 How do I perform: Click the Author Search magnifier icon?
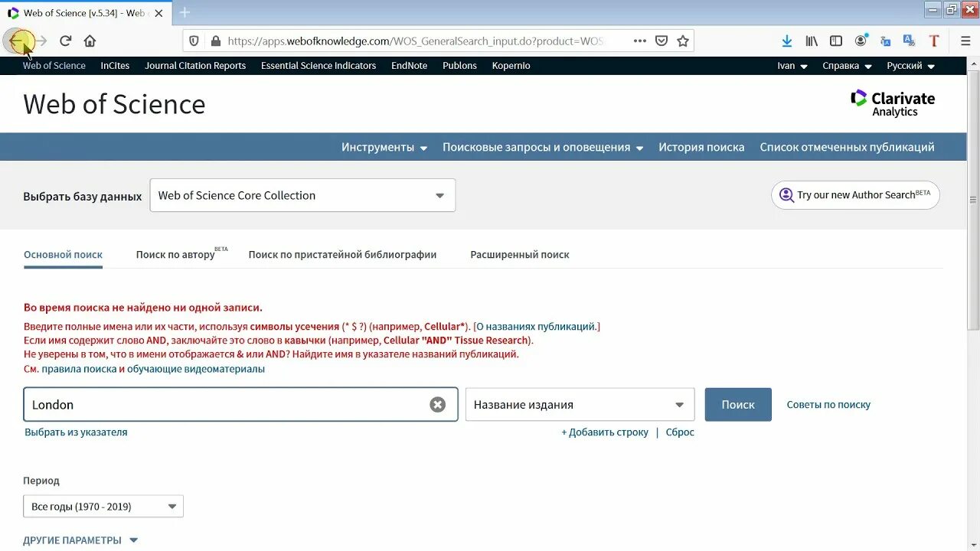[786, 195]
